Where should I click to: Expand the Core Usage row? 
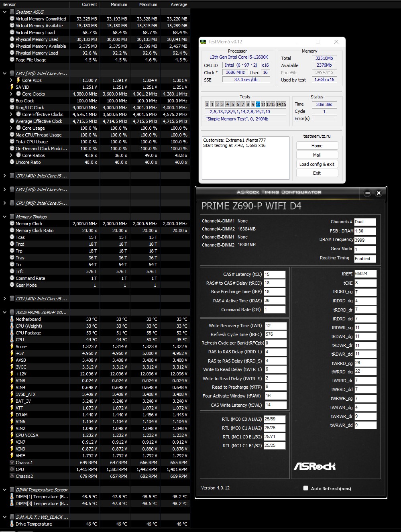coord(11,128)
